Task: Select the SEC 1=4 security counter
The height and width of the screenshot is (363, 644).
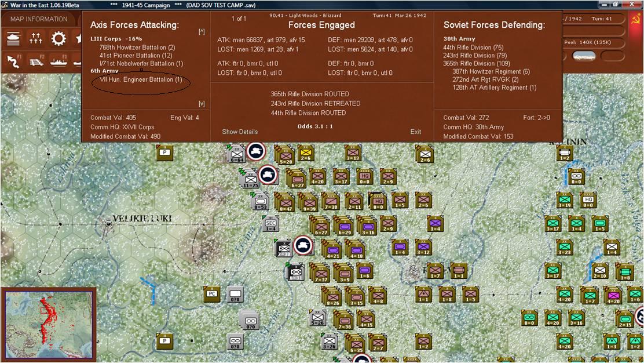Action: click(x=270, y=224)
